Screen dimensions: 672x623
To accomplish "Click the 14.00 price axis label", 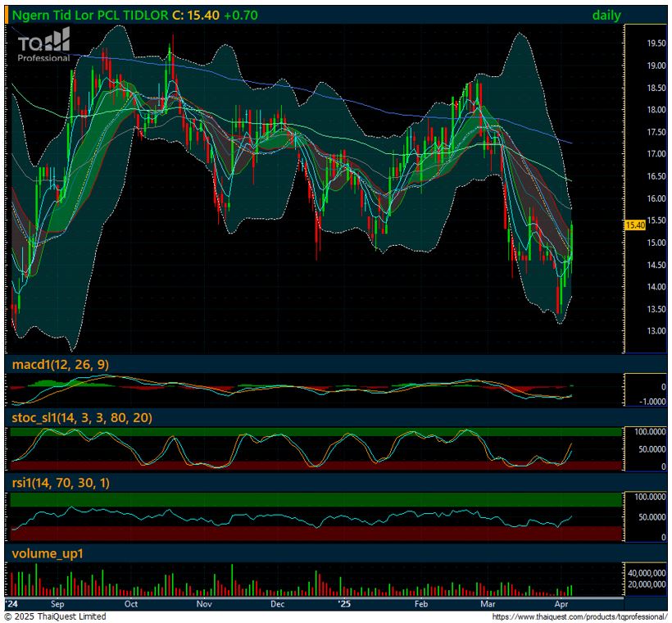I will click(656, 287).
